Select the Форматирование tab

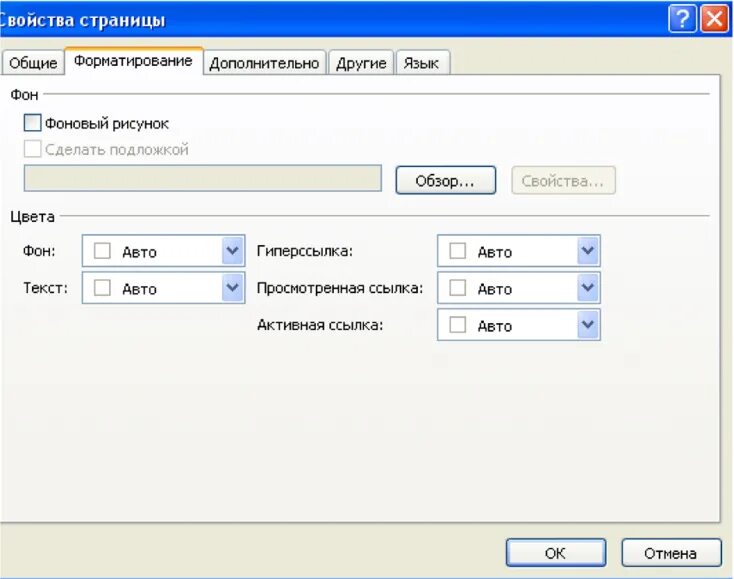click(x=133, y=61)
